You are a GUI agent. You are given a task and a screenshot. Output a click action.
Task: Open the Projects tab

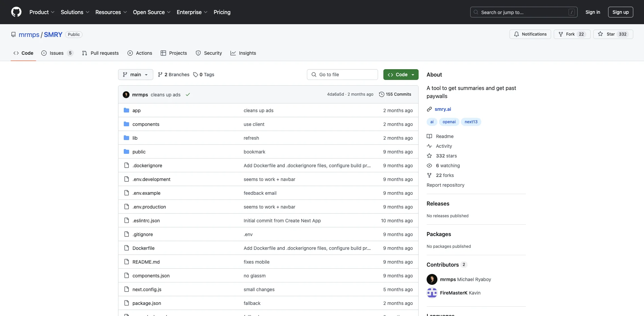pos(174,53)
